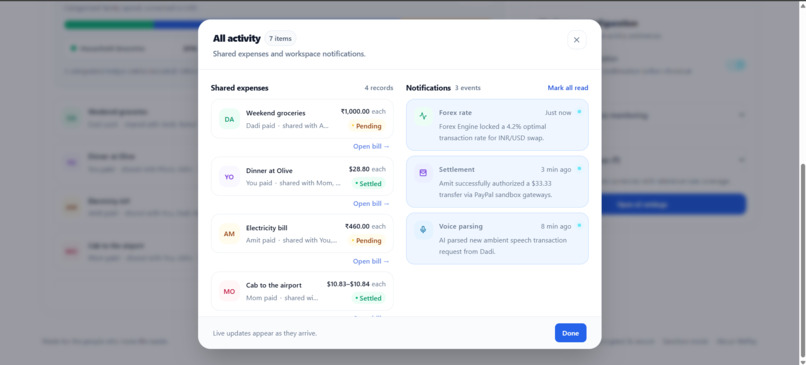This screenshot has height=365, width=806.
Task: Click the 3 events label
Action: pyautogui.click(x=468, y=88)
